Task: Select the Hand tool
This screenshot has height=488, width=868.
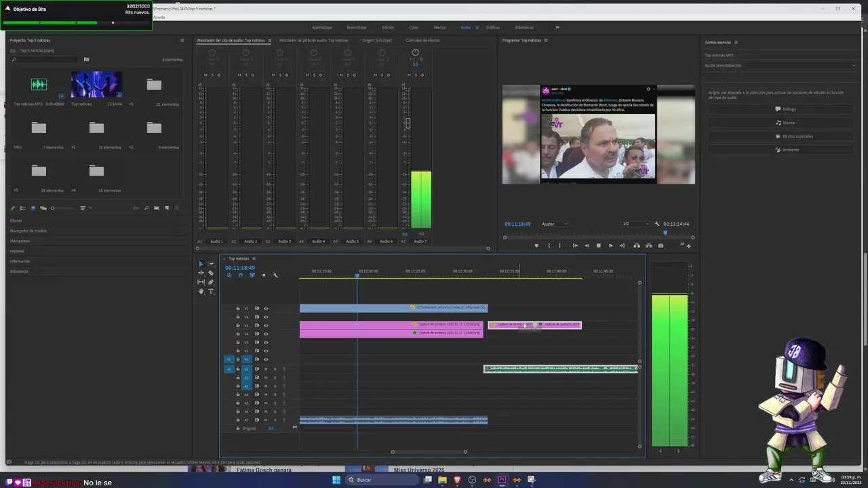Action: 201,291
